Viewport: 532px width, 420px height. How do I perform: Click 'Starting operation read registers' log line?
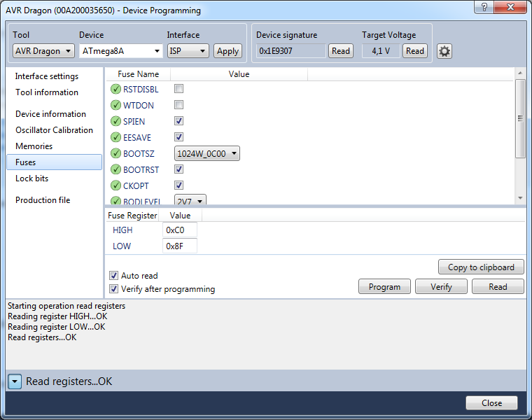[66, 306]
